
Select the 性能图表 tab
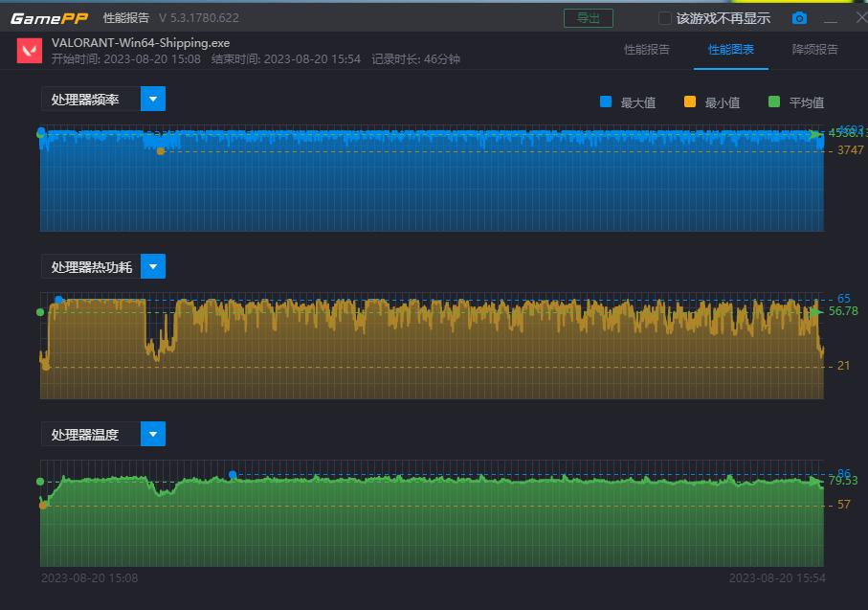point(731,50)
